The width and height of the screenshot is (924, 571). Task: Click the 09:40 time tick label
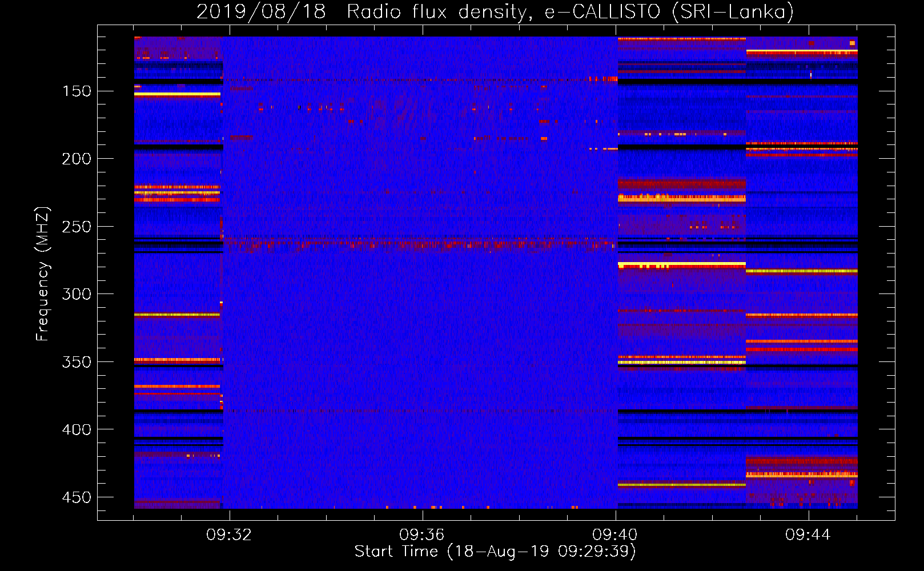click(615, 535)
